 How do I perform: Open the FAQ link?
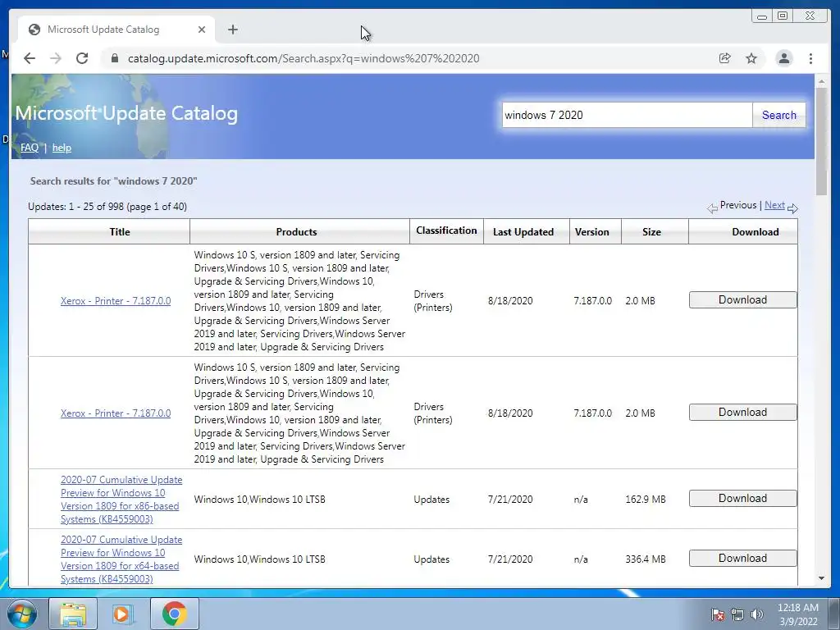pyautogui.click(x=30, y=148)
